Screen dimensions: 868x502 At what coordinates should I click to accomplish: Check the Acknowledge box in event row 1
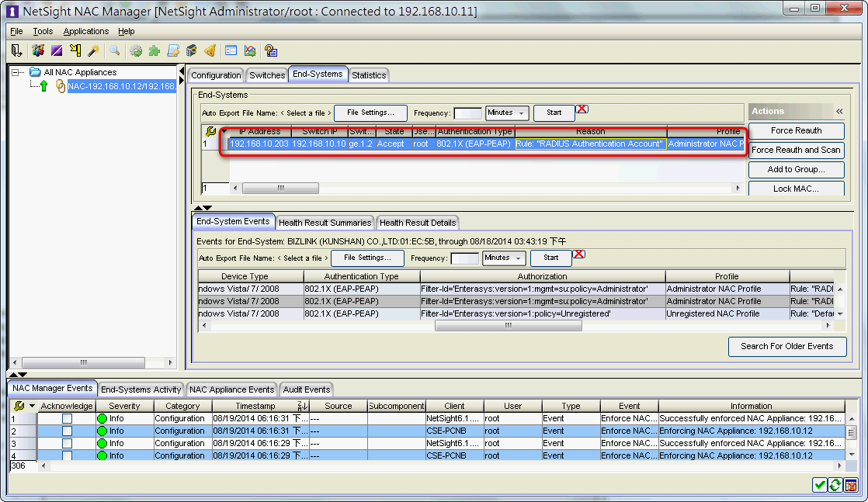[x=67, y=418]
